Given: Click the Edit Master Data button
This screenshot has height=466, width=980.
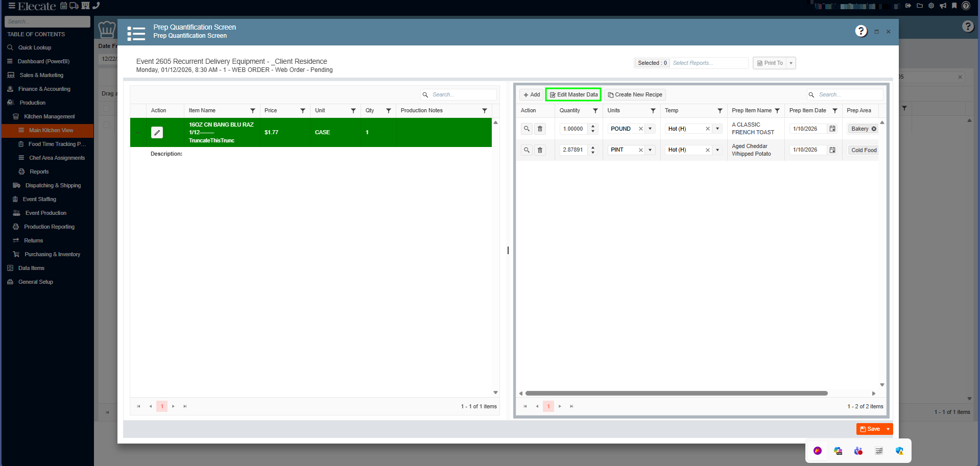Looking at the screenshot, I should click(573, 95).
